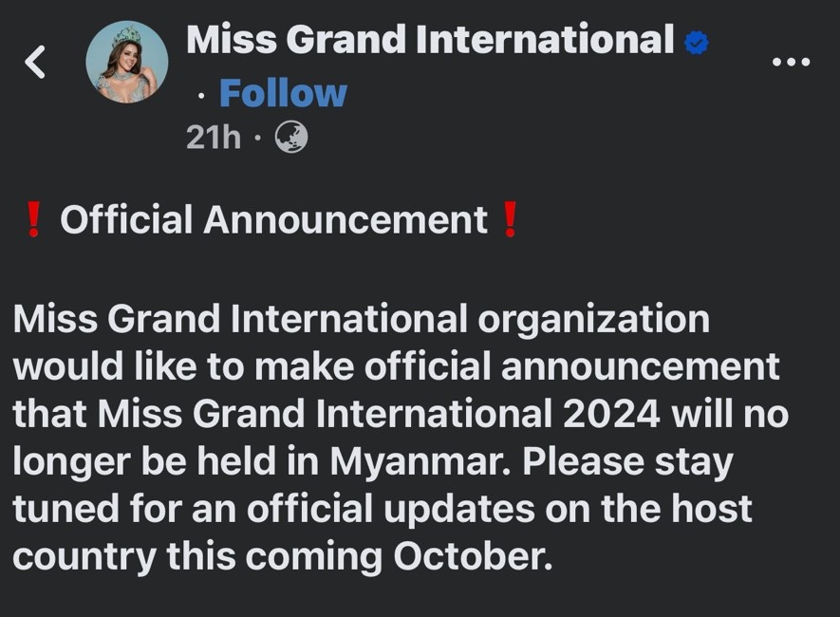Click the 21h post timestamp

(214, 137)
